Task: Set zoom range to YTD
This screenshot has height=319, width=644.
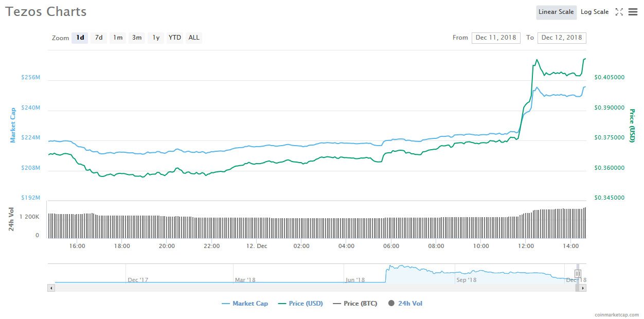Action: [175, 38]
